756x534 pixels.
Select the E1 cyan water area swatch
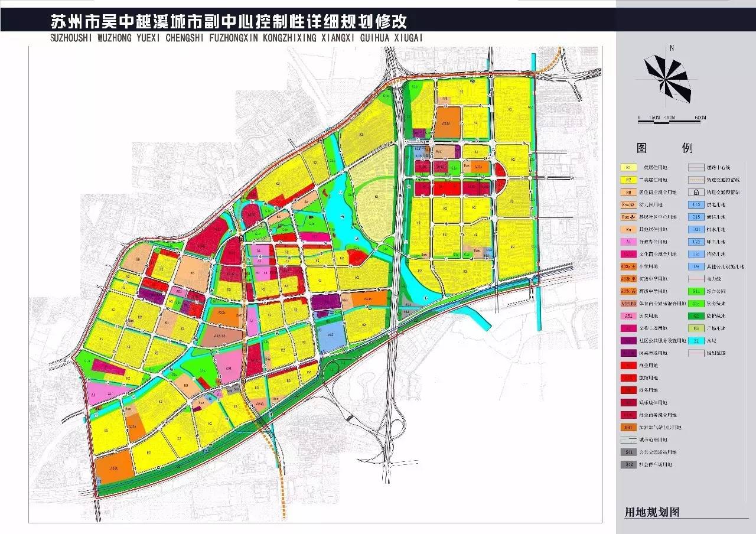[x=696, y=341]
